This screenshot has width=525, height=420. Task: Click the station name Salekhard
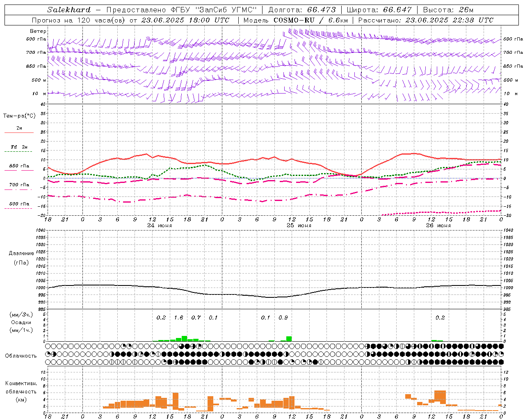pos(68,10)
